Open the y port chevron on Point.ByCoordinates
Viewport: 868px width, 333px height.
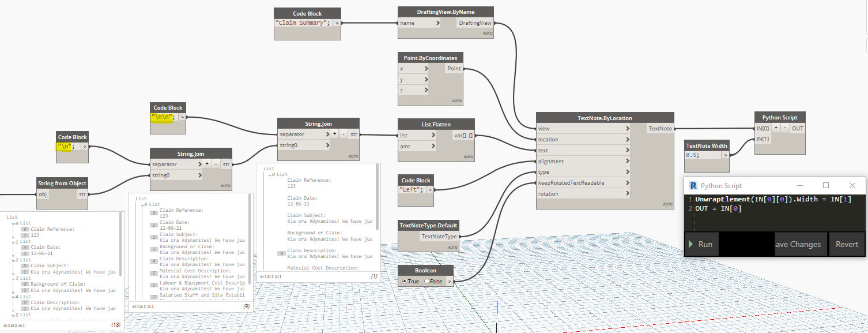coord(427,79)
